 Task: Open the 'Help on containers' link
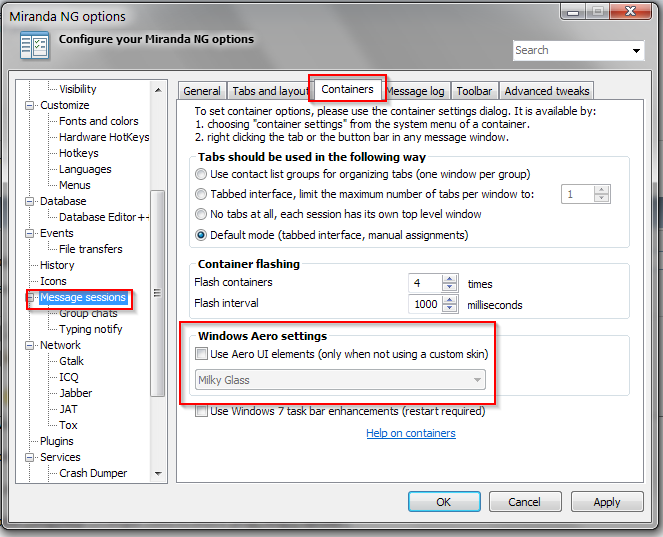(411, 433)
